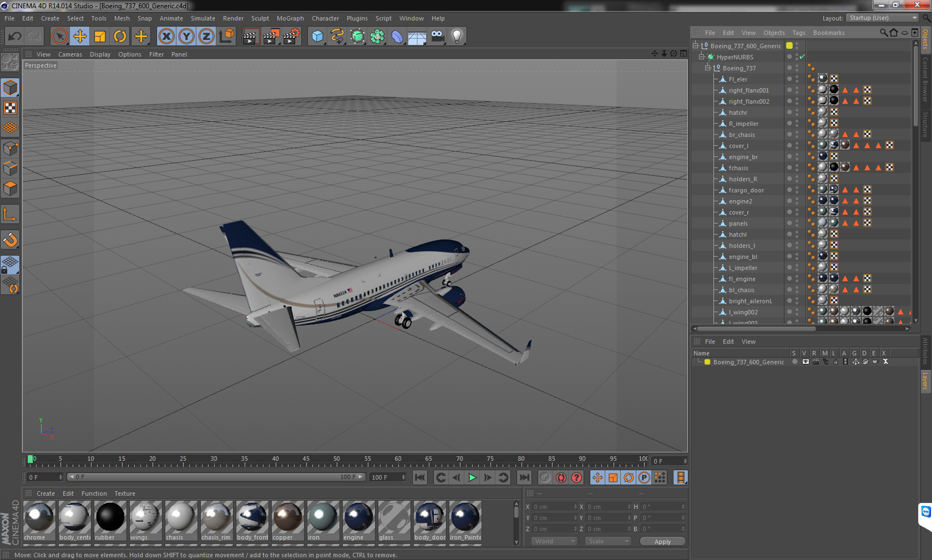Click the Apply button
Image resolution: width=932 pixels, height=560 pixels.
[x=662, y=541]
